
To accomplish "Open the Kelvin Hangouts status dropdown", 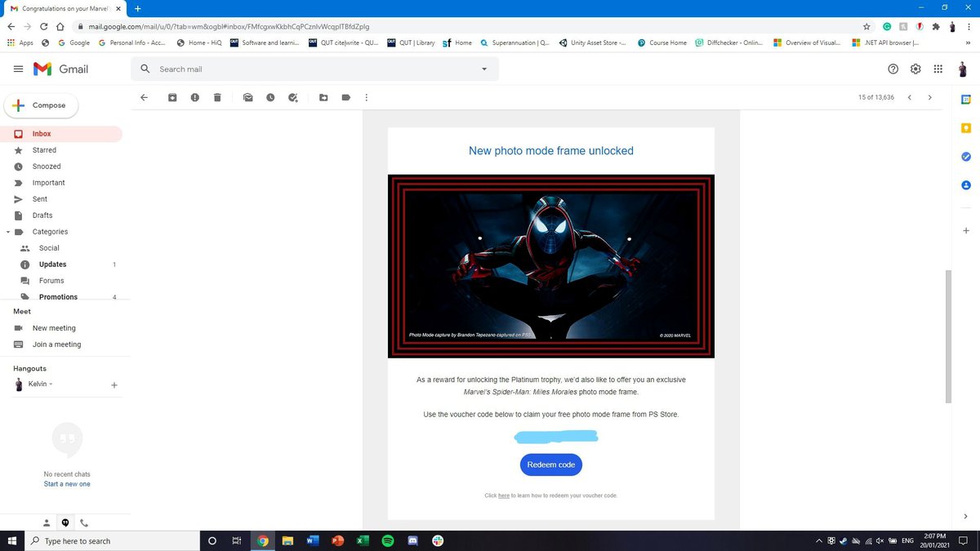I will pyautogui.click(x=51, y=384).
